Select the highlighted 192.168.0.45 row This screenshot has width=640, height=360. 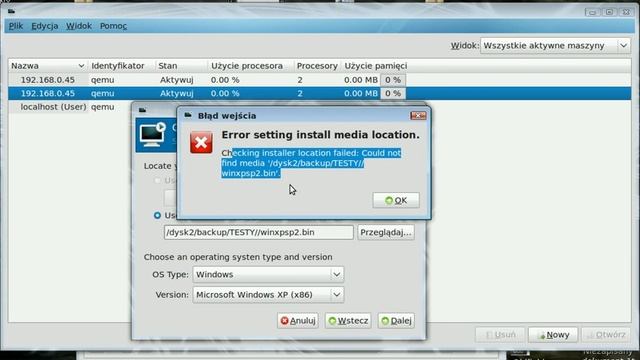click(x=320, y=93)
